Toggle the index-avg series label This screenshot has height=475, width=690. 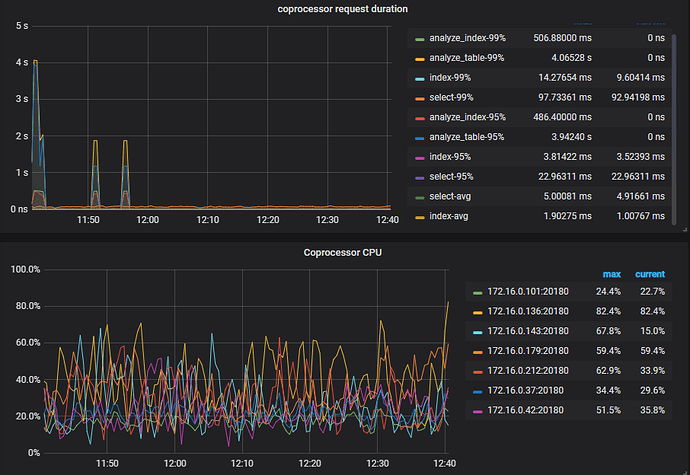[x=448, y=216]
